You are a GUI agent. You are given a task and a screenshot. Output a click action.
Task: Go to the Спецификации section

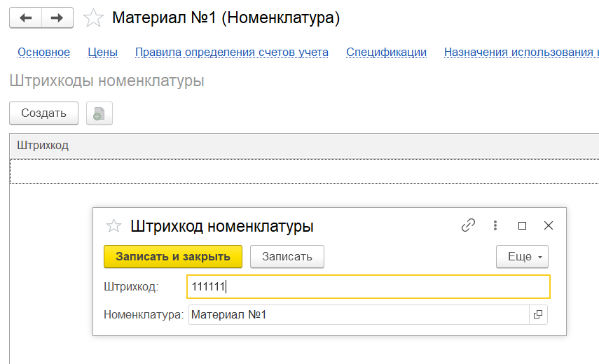pos(386,52)
